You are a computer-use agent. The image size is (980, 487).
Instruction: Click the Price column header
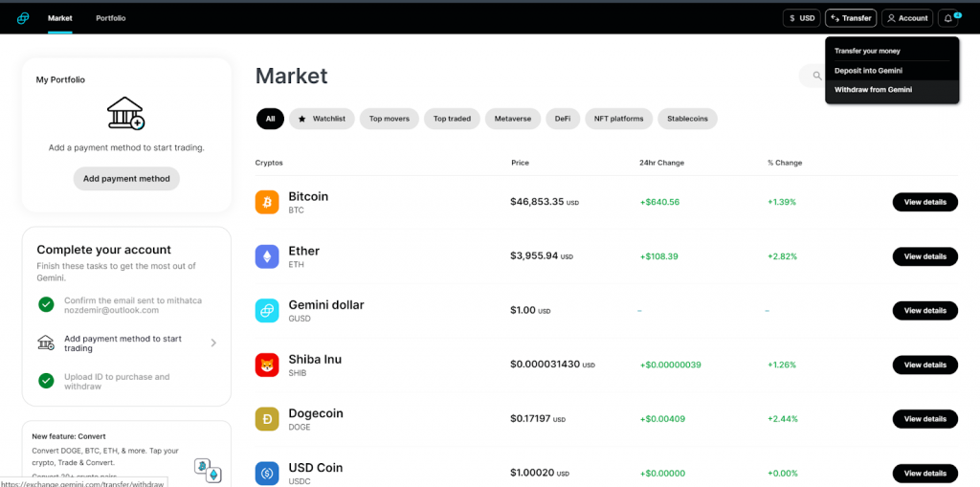coord(520,163)
